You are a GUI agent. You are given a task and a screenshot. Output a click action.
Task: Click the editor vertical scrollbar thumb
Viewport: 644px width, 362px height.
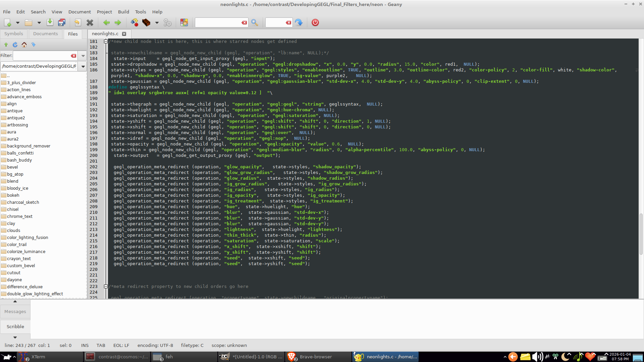tap(641, 234)
